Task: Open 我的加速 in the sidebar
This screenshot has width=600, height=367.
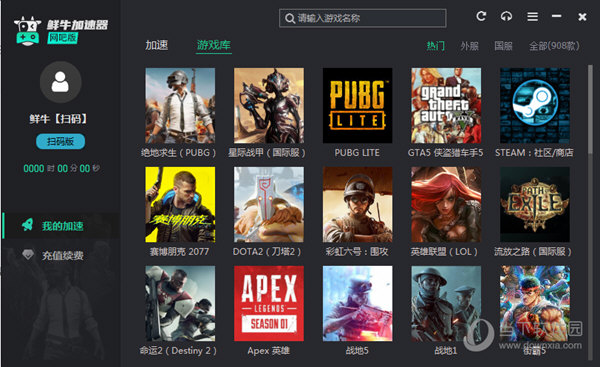Action: [61, 226]
